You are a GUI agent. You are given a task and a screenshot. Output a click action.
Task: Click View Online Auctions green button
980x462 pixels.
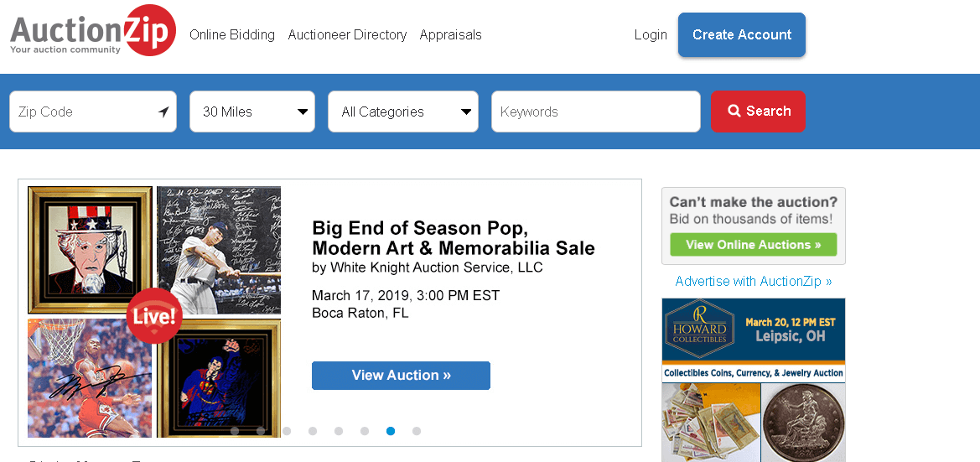pos(753,245)
